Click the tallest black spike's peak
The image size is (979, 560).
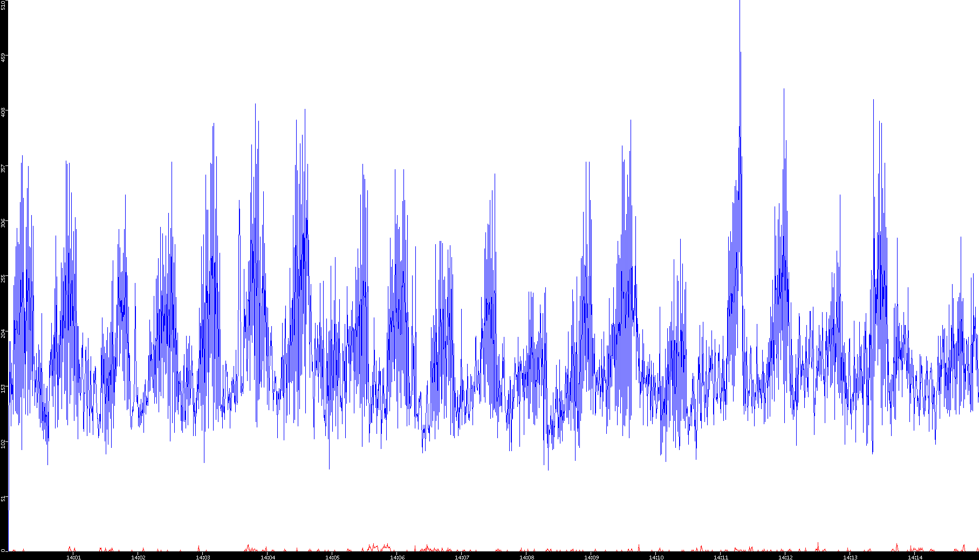point(740,2)
